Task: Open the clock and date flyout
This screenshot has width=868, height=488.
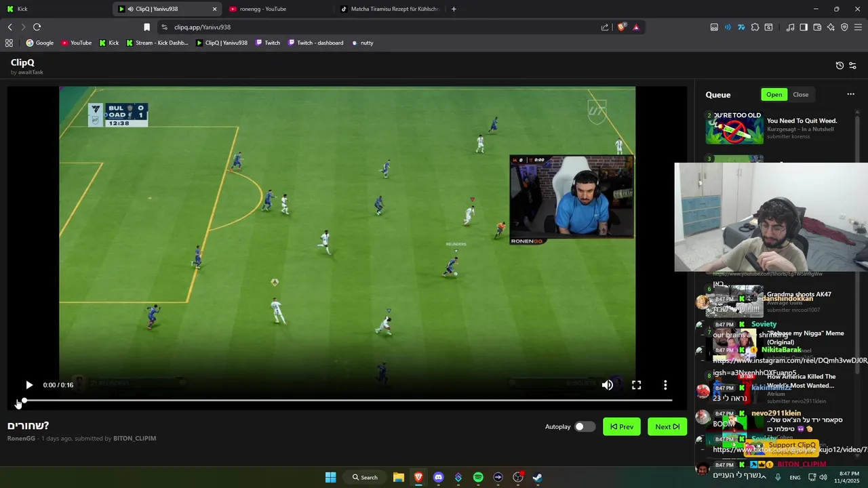Action: [849, 477]
